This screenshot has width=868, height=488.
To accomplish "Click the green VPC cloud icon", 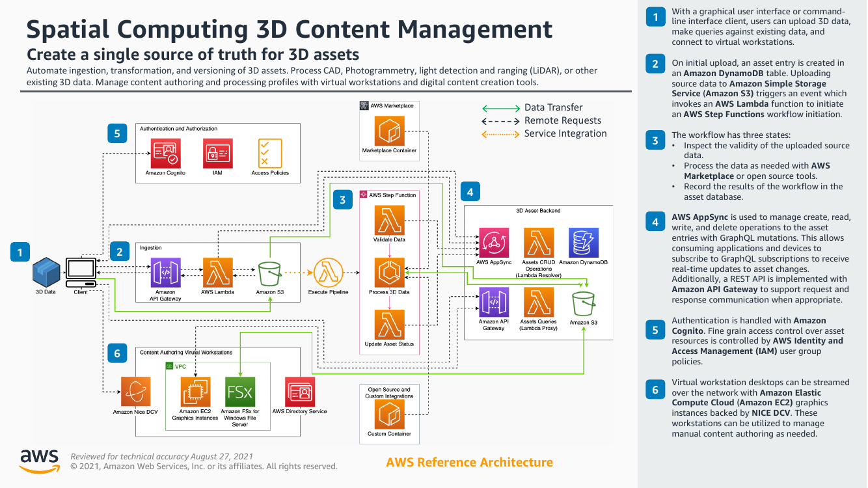I will [170, 366].
